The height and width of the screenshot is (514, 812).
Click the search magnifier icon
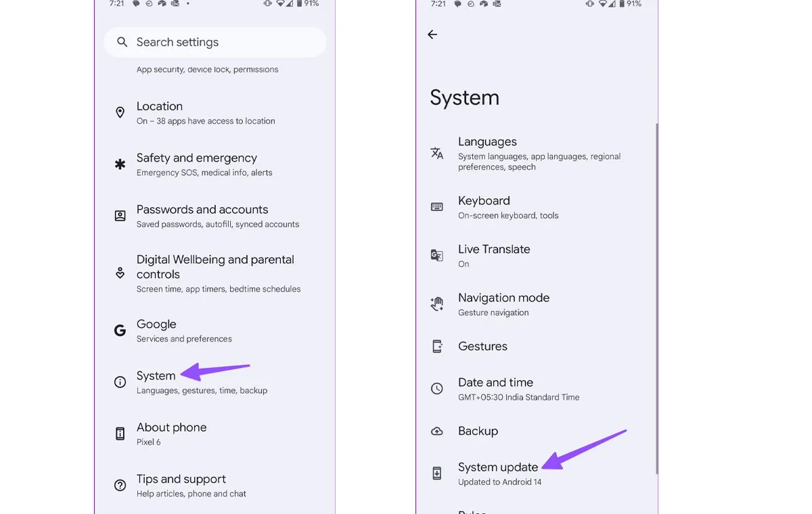(x=122, y=42)
